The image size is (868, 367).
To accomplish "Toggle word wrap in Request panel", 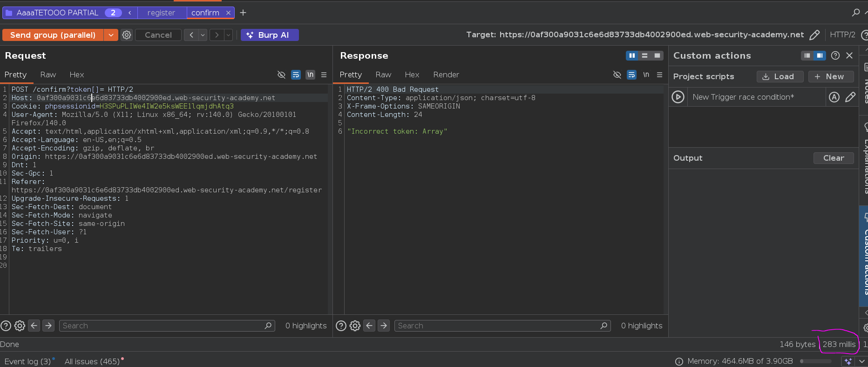I will click(x=296, y=75).
